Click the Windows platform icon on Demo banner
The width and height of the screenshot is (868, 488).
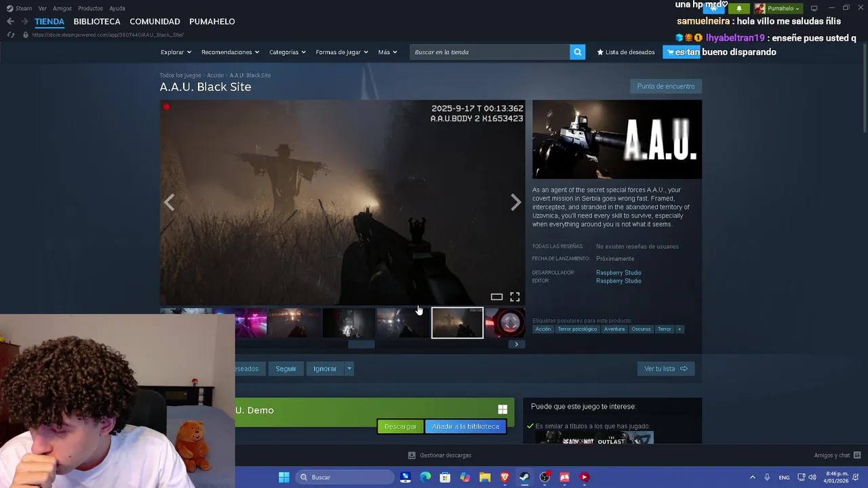(x=502, y=409)
